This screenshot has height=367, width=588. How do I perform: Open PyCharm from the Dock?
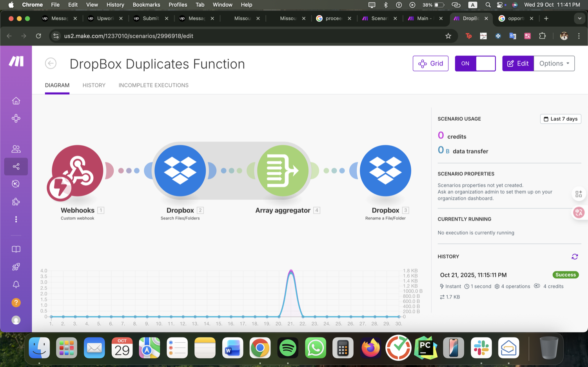point(426,348)
